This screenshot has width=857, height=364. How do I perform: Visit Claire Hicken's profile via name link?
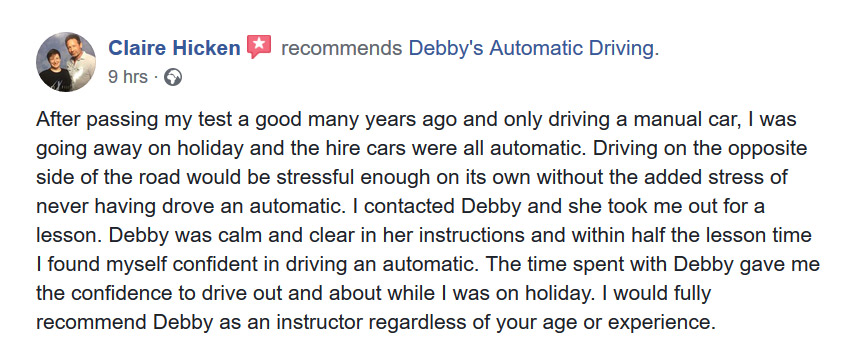coord(174,48)
